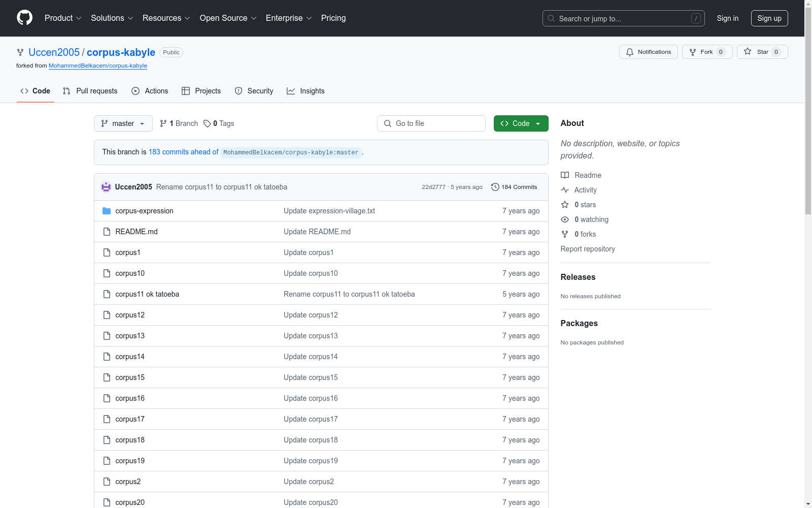
Task: Open the Pricing page
Action: (x=333, y=18)
